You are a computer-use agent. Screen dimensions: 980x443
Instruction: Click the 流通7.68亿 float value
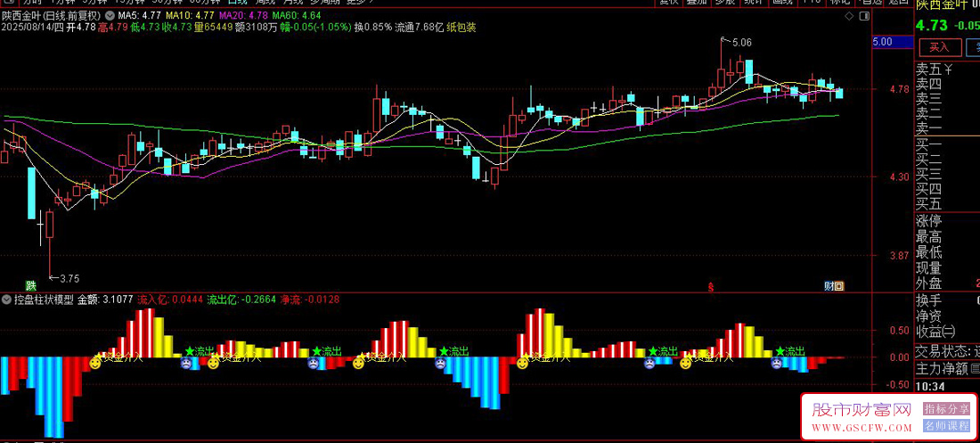coord(419,27)
